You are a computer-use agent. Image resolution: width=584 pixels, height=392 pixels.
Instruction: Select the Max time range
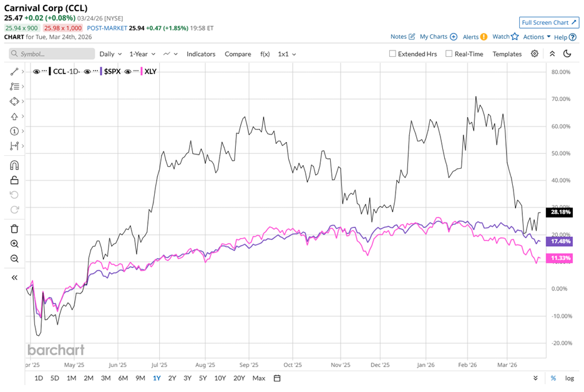(x=259, y=378)
